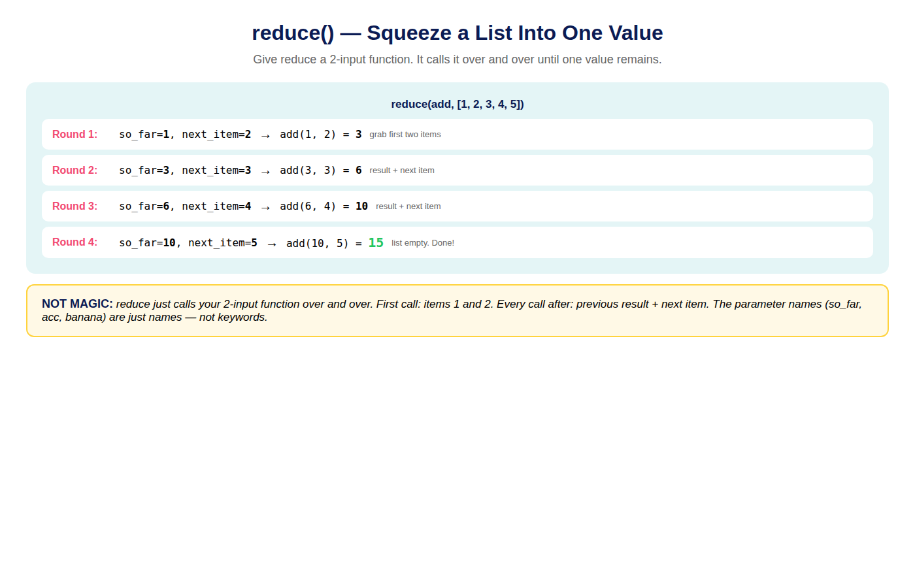Click the so_far=10 text in Round 4

tap(147, 243)
